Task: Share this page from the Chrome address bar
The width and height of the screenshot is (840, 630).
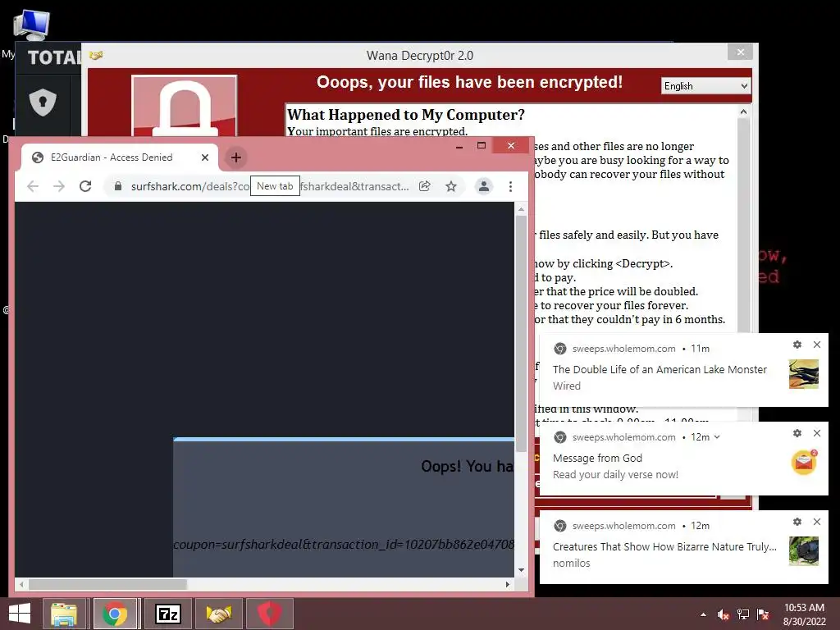Action: tap(424, 186)
